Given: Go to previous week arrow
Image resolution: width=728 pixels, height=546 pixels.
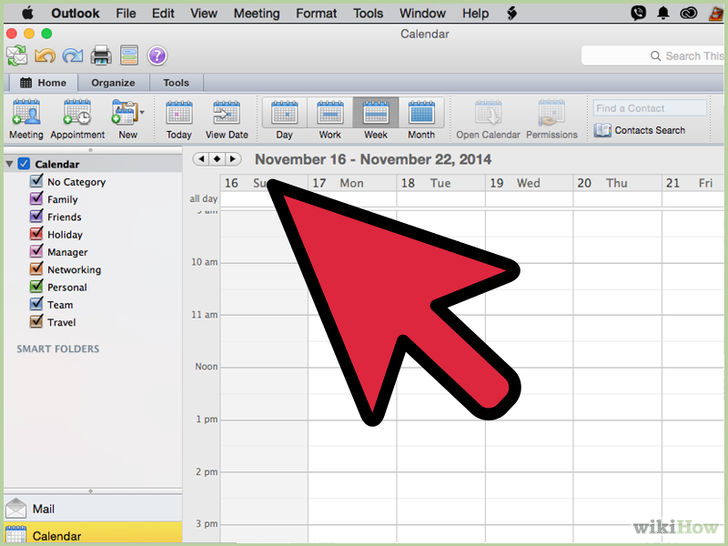Looking at the screenshot, I should pos(201,159).
